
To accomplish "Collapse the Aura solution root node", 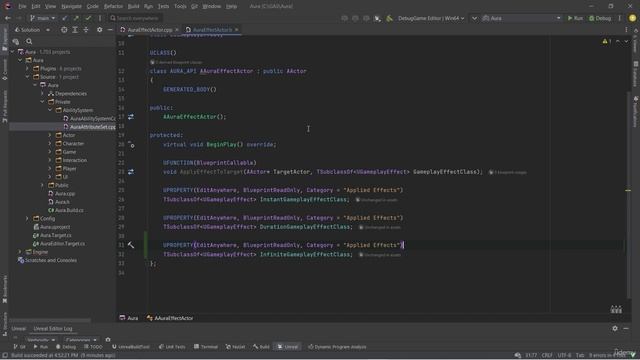I will [13, 52].
